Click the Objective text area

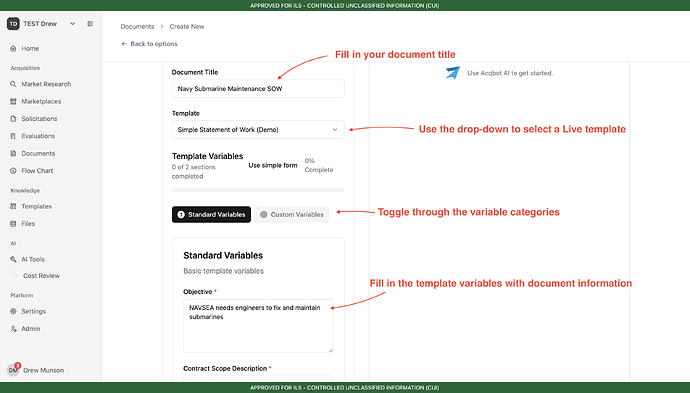(258, 326)
